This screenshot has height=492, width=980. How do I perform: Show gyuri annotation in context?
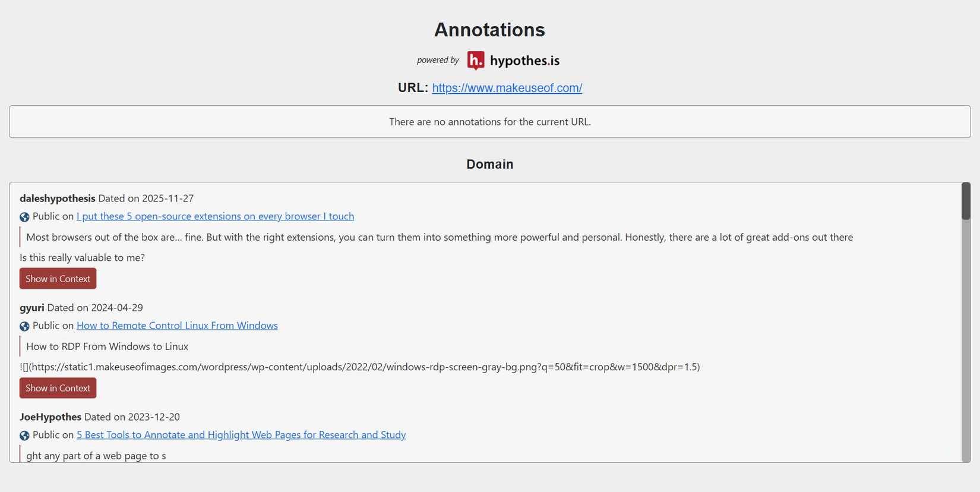tap(58, 388)
